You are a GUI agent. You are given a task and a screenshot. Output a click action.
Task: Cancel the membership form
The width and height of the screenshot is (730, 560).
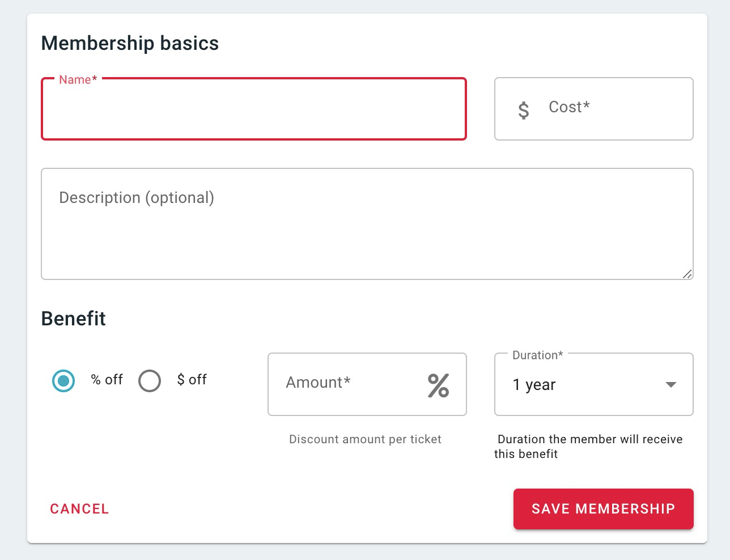[79, 509]
